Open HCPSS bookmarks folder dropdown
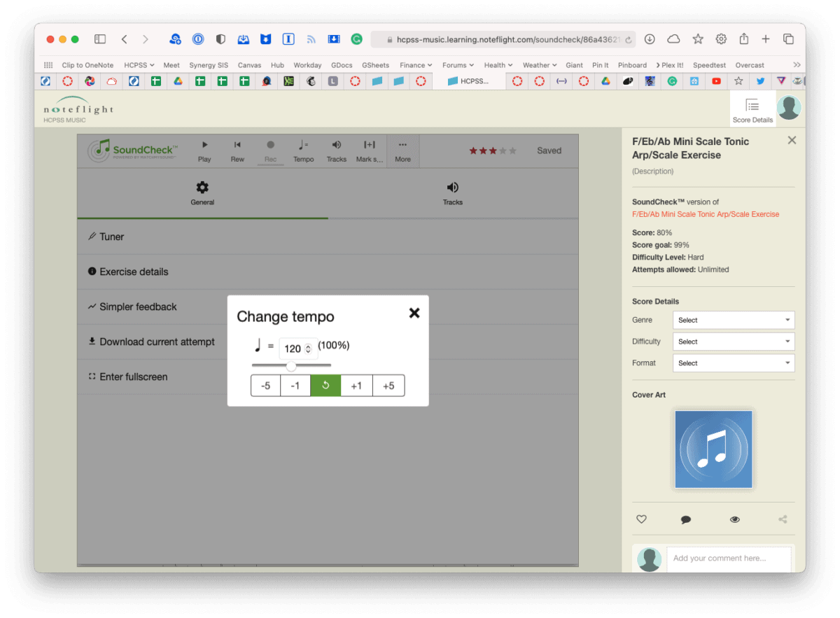 139,65
